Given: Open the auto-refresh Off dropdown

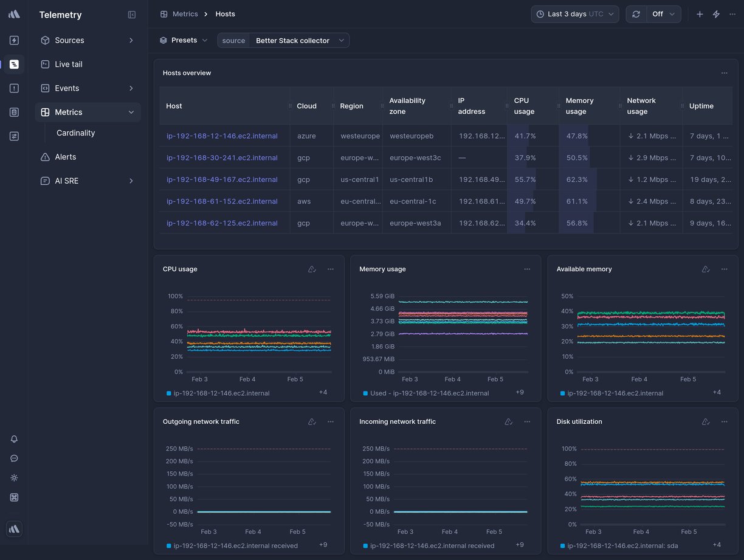Looking at the screenshot, I should pyautogui.click(x=663, y=13).
